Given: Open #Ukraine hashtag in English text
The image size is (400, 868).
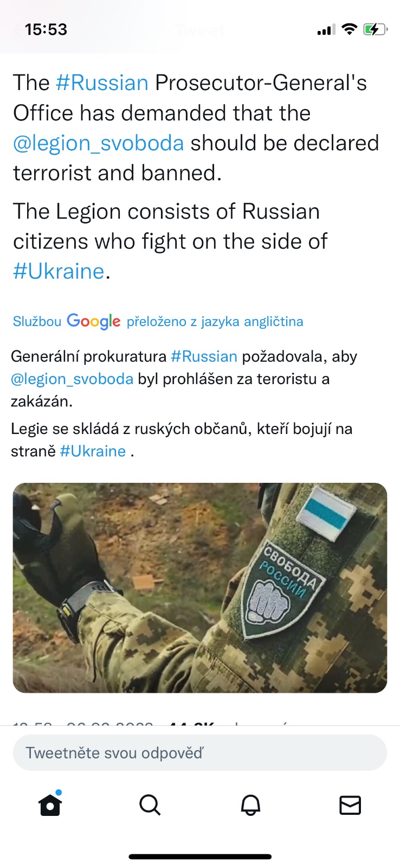Looking at the screenshot, I should 59,271.
